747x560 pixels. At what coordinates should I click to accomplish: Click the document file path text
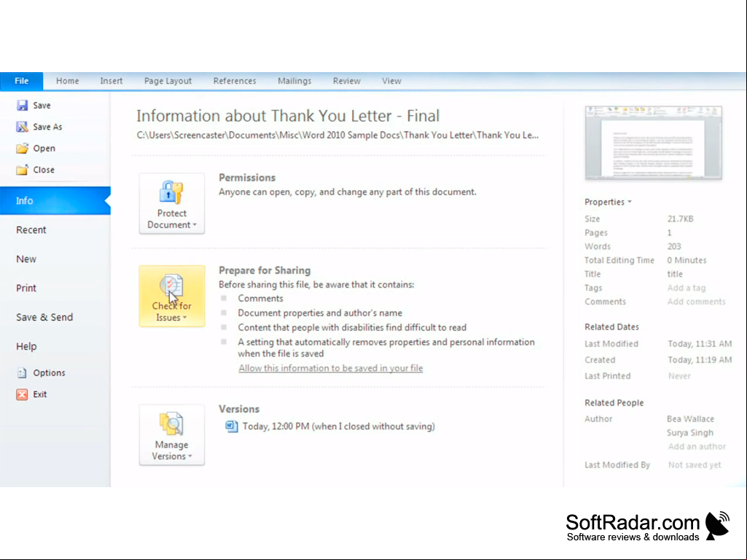[337, 135]
